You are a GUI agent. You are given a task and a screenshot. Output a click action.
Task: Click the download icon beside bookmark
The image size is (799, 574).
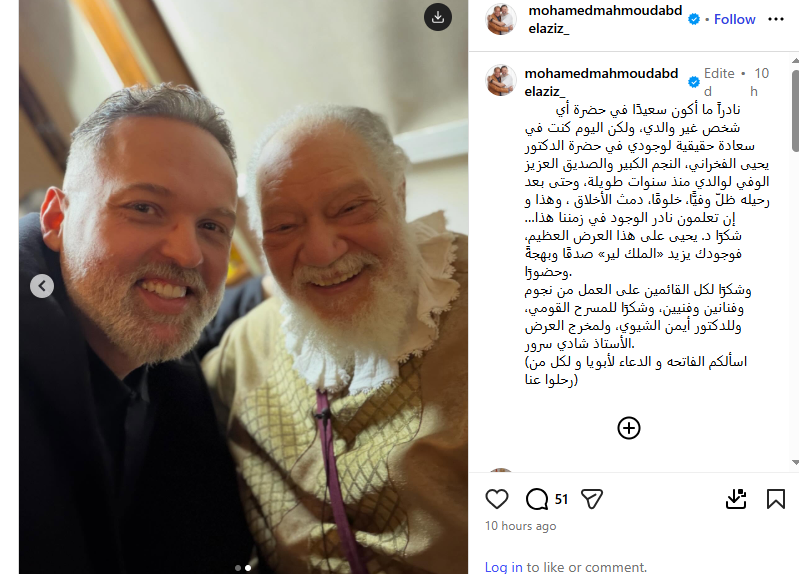click(x=736, y=499)
